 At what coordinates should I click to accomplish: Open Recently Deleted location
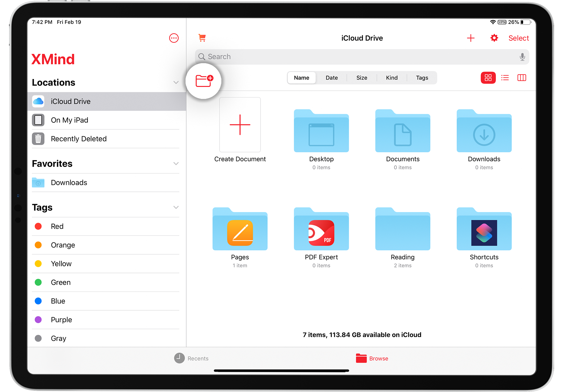pyautogui.click(x=107, y=139)
